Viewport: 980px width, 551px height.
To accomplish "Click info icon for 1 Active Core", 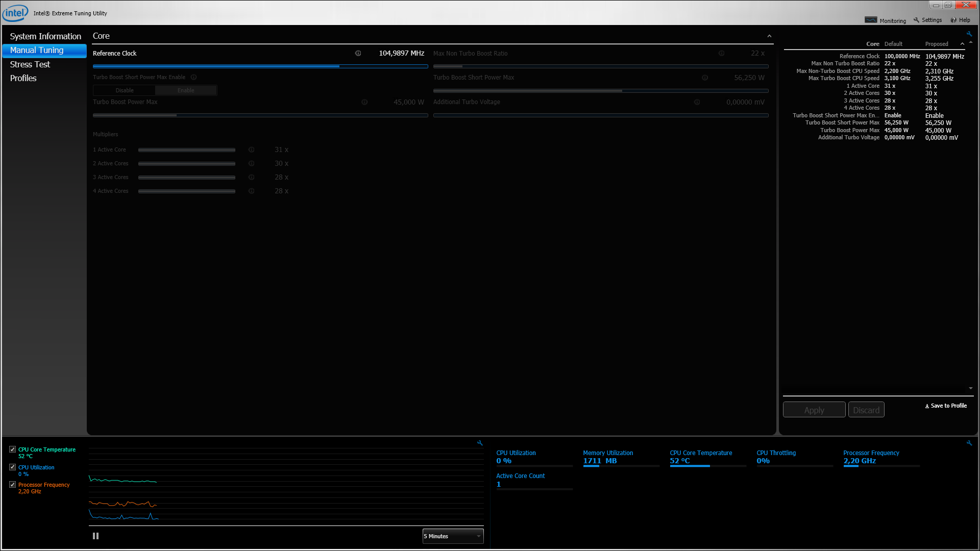I will pyautogui.click(x=251, y=150).
